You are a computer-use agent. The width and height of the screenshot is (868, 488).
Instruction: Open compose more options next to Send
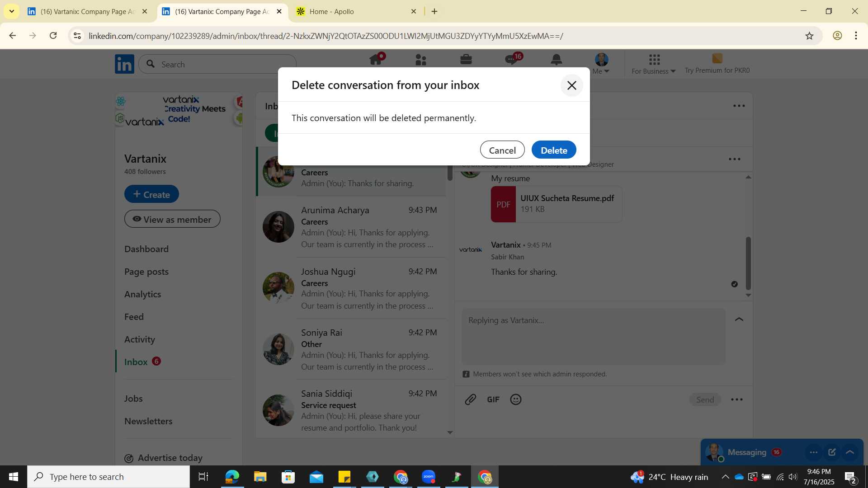coord(737,399)
